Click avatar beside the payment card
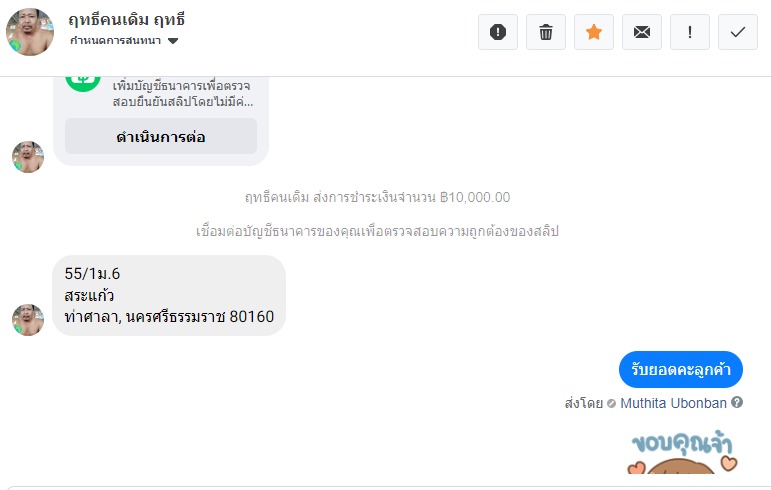The height and width of the screenshot is (490, 771). (28, 156)
